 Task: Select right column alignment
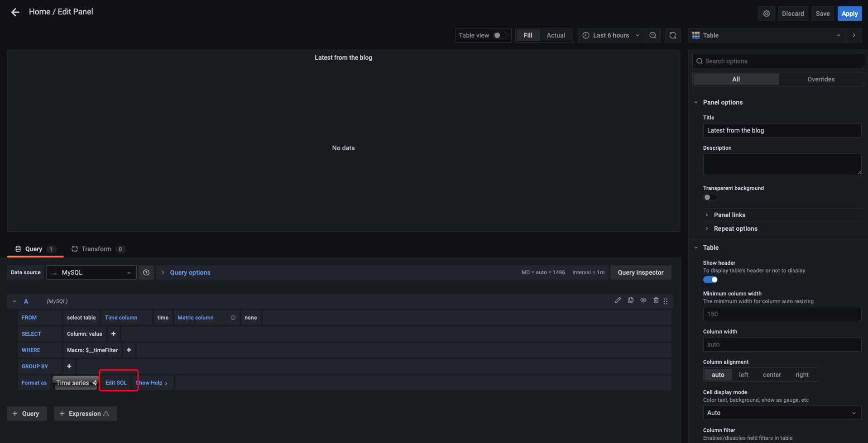click(x=801, y=374)
